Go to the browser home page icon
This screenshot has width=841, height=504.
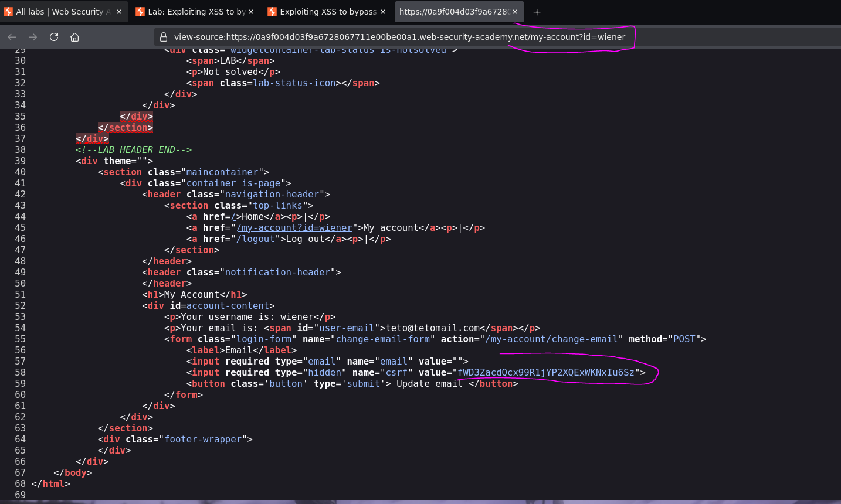(x=74, y=37)
